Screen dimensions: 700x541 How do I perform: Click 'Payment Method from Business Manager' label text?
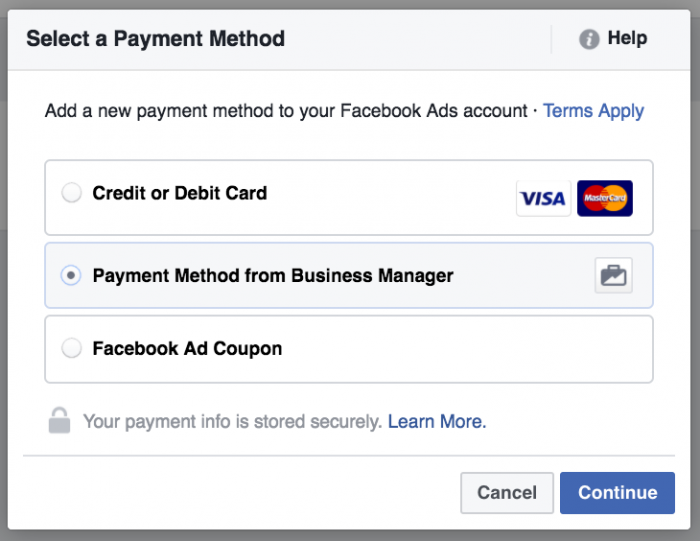point(273,275)
